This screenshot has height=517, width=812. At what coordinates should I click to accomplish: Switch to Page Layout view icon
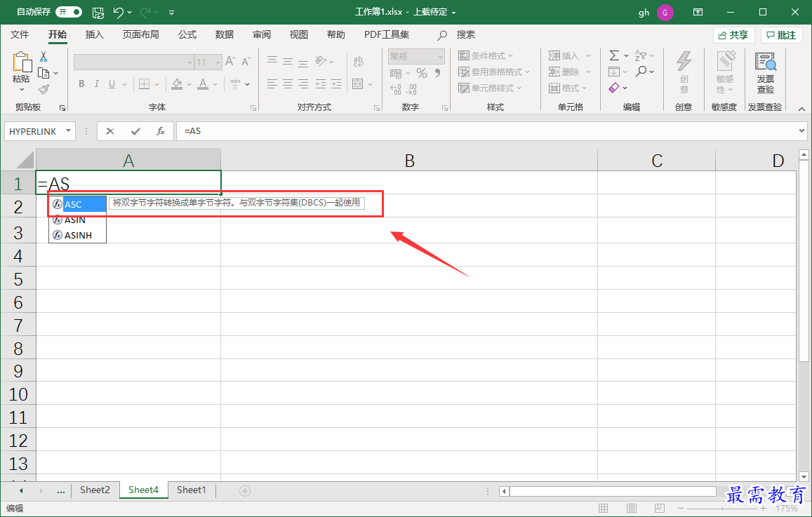tap(631, 508)
